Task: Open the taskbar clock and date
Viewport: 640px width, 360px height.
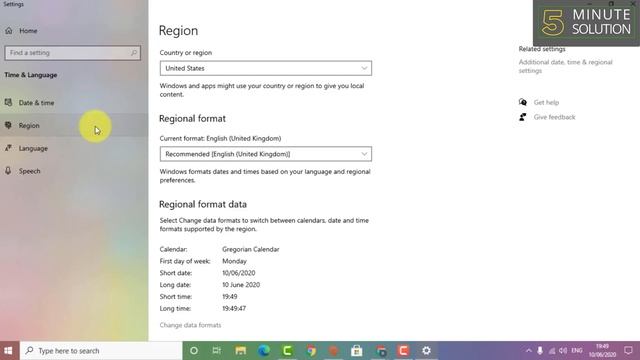Action: (602, 351)
